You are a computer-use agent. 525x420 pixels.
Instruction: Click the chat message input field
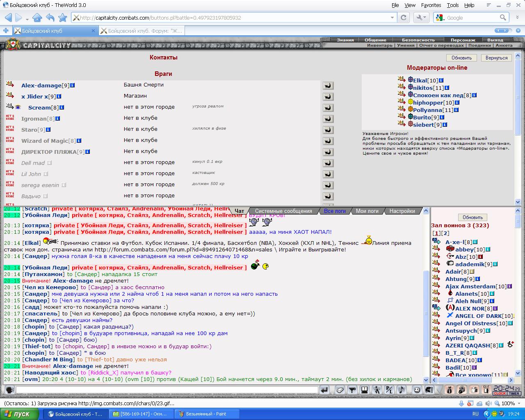pos(167,390)
